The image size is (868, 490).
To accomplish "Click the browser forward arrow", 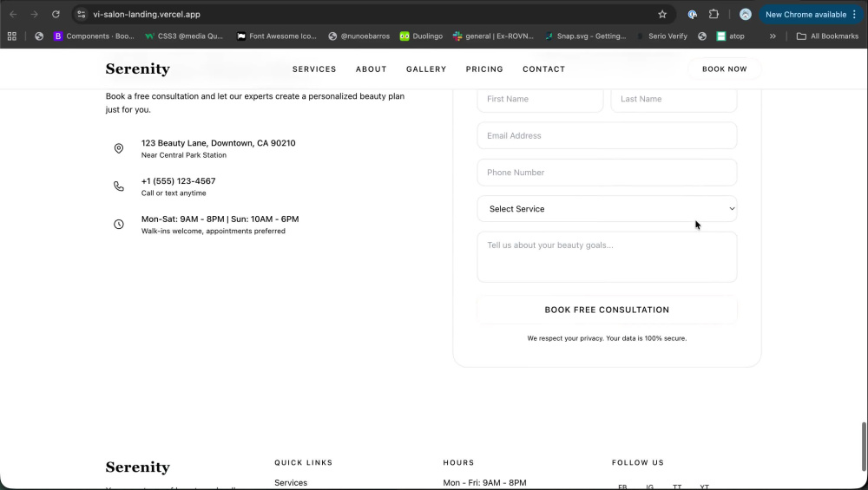I will pyautogui.click(x=35, y=15).
